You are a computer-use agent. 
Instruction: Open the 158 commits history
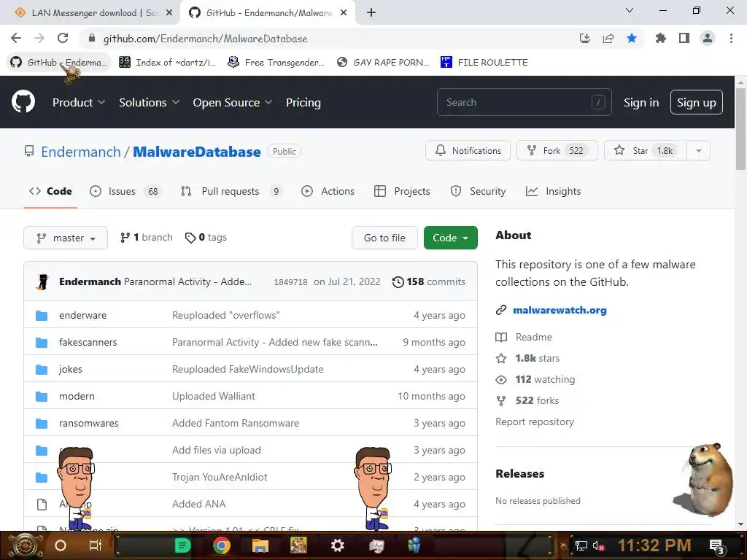click(428, 281)
